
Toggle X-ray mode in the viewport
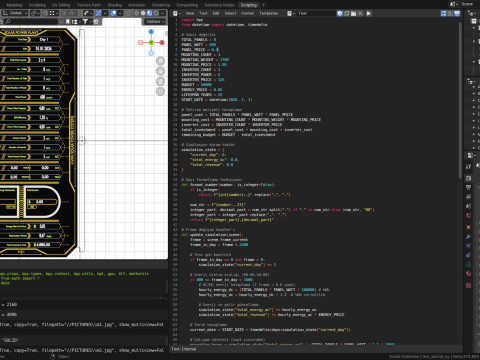(127, 13)
